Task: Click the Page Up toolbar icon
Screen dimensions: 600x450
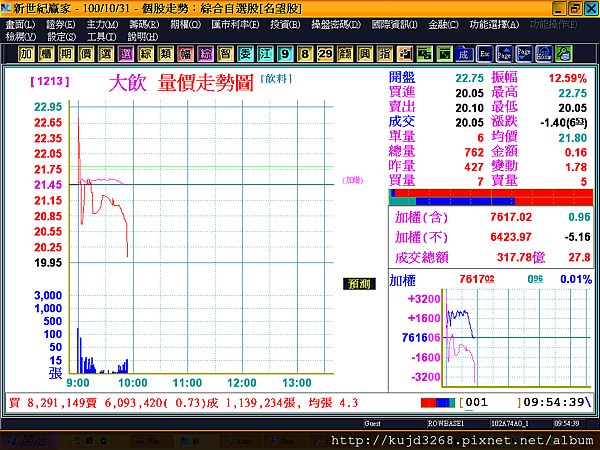Action: click(505, 54)
